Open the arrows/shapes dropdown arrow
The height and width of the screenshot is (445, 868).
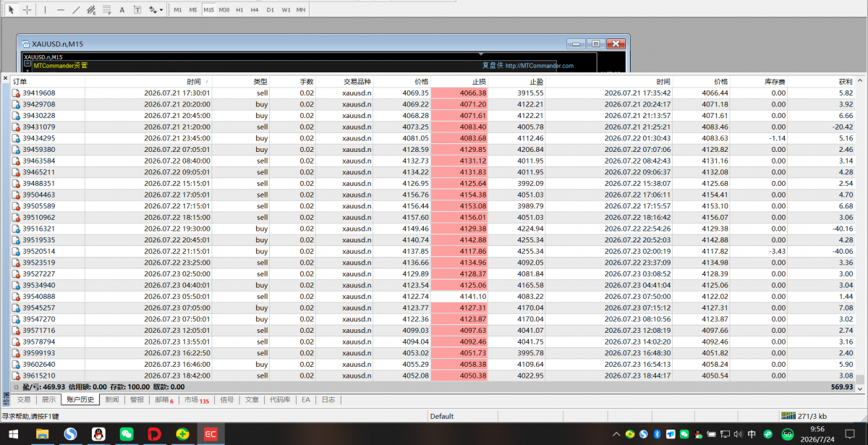click(161, 10)
